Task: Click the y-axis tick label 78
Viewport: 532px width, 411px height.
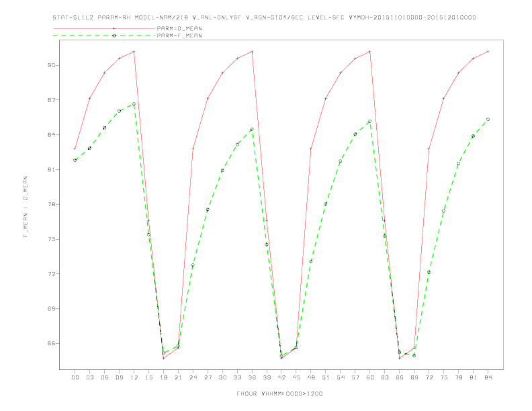Action: coord(51,204)
